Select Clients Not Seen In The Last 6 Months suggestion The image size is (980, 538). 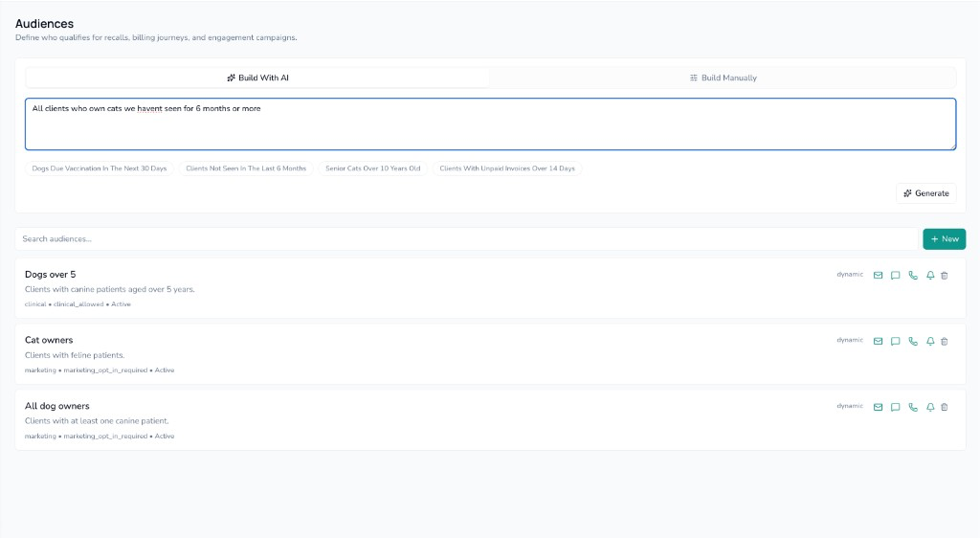coord(246,168)
